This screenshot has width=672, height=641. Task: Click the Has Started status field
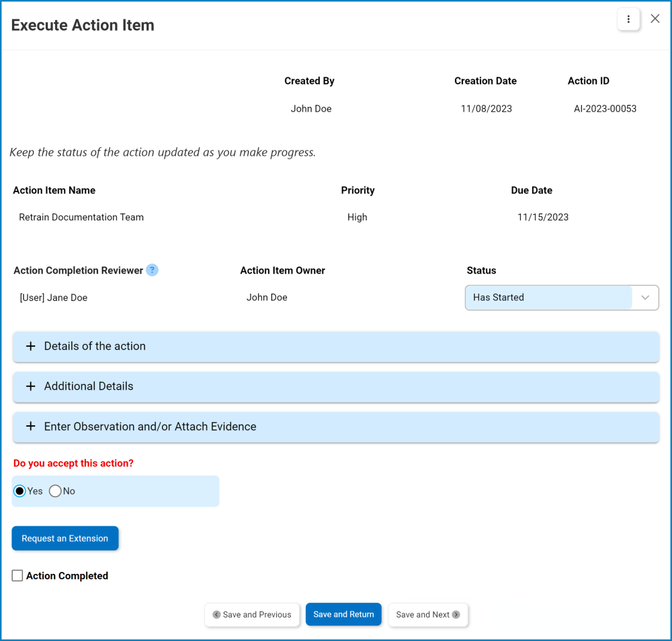548,298
